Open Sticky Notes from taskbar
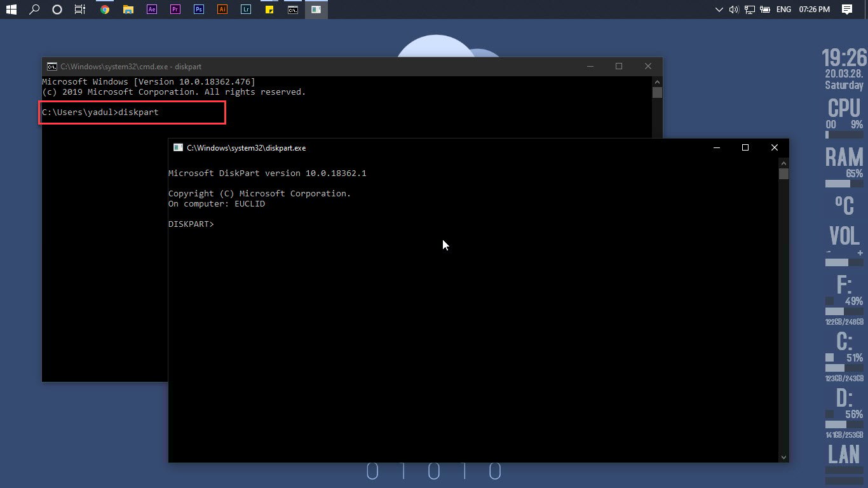868x488 pixels. click(269, 10)
